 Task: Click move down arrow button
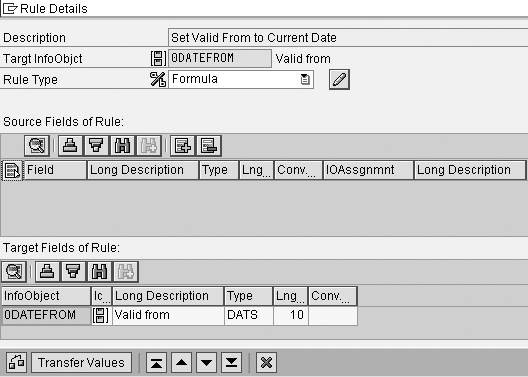point(206,363)
